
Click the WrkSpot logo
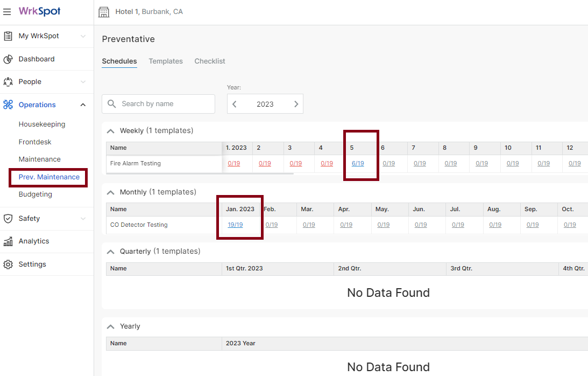tap(38, 12)
